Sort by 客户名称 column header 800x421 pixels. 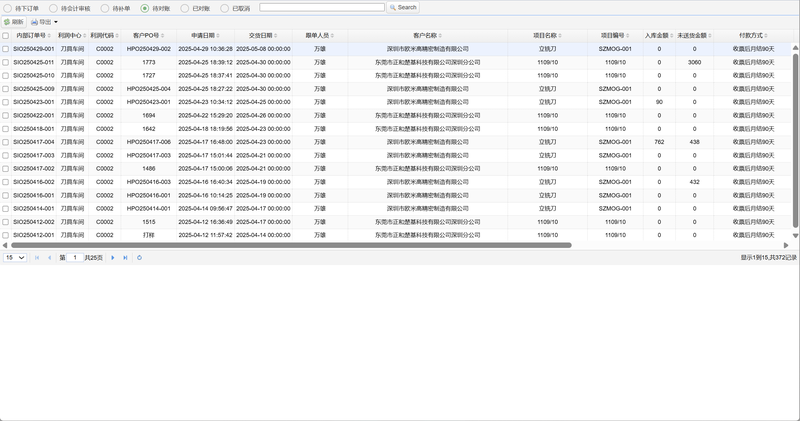pos(428,36)
